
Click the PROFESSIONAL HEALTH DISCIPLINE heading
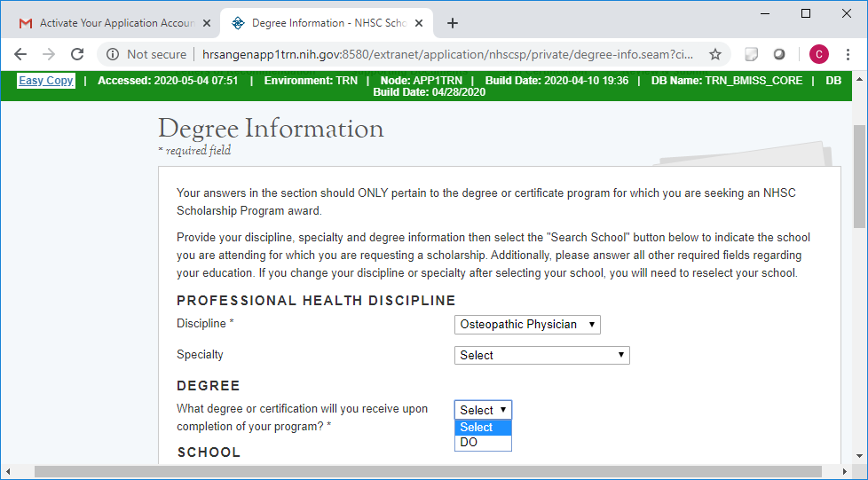(x=316, y=301)
